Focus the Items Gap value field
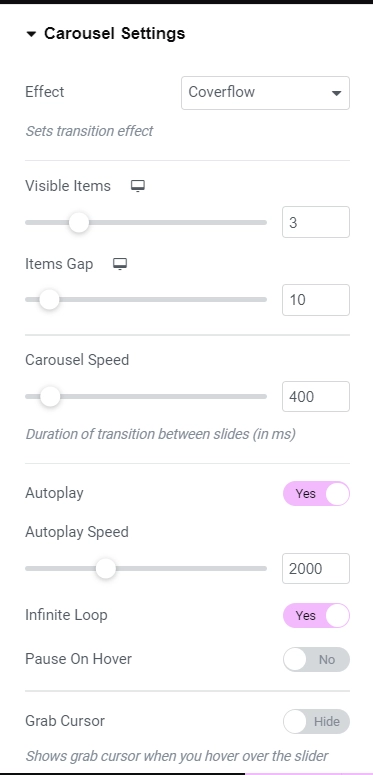Image resolution: width=373 pixels, height=775 pixels. (x=316, y=300)
